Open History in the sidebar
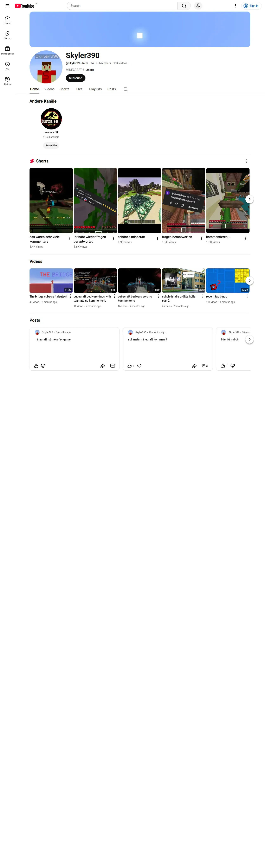The width and height of the screenshot is (265, 868). [7, 81]
